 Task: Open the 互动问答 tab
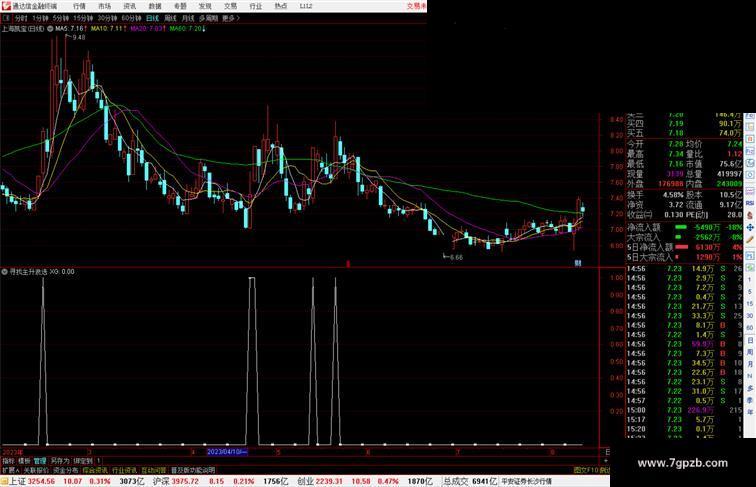(x=154, y=470)
